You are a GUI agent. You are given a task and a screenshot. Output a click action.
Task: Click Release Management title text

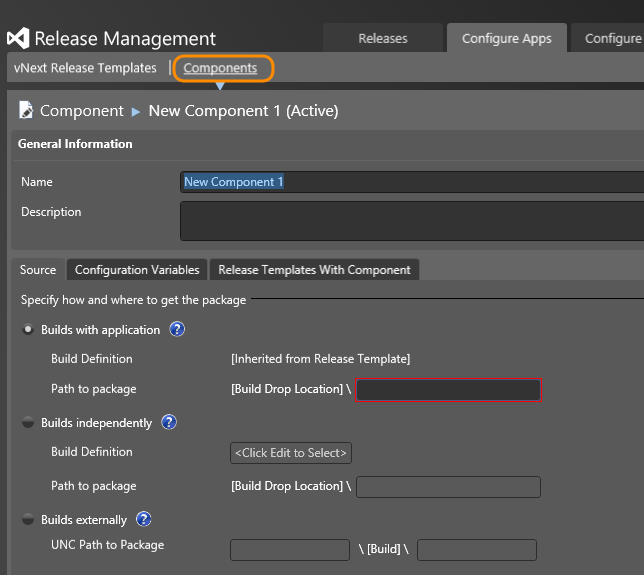click(125, 39)
